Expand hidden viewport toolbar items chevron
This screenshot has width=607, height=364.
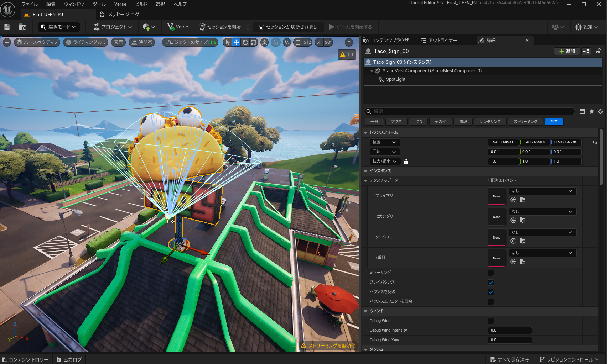click(349, 42)
